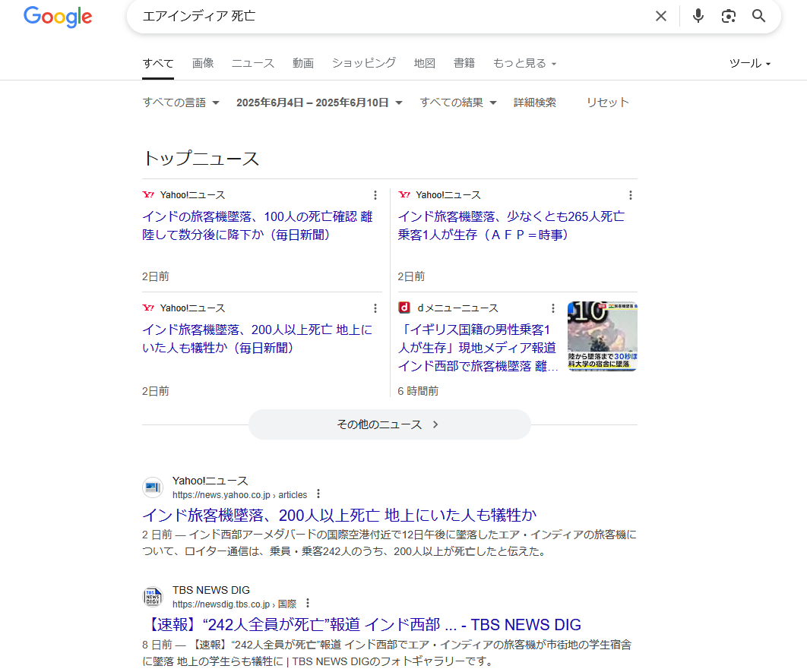This screenshot has height=672, width=807.
Task: Click the Google logo
Action: [x=58, y=17]
